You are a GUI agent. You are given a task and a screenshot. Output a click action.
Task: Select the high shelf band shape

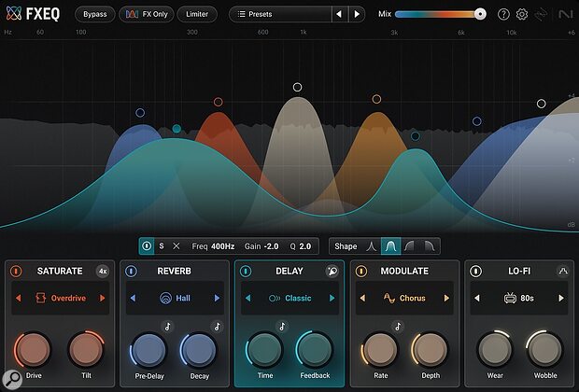tap(429, 246)
